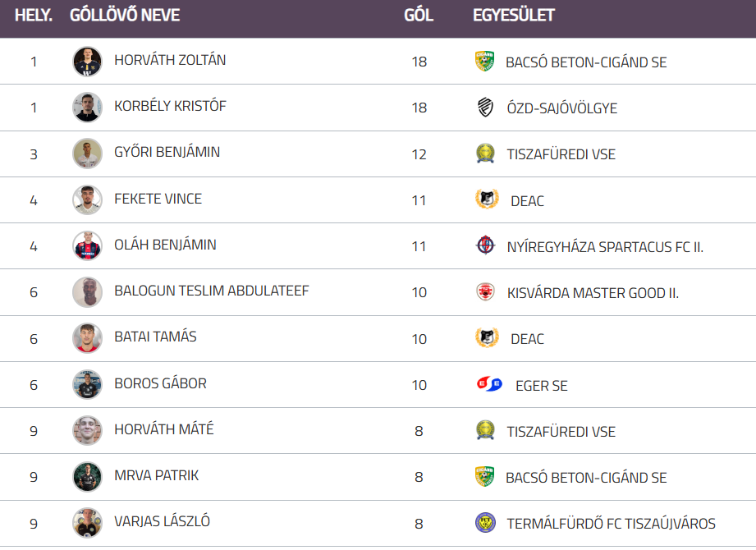Sort by the GÓL column header
Image resolution: width=756 pixels, height=550 pixels.
pos(419,16)
